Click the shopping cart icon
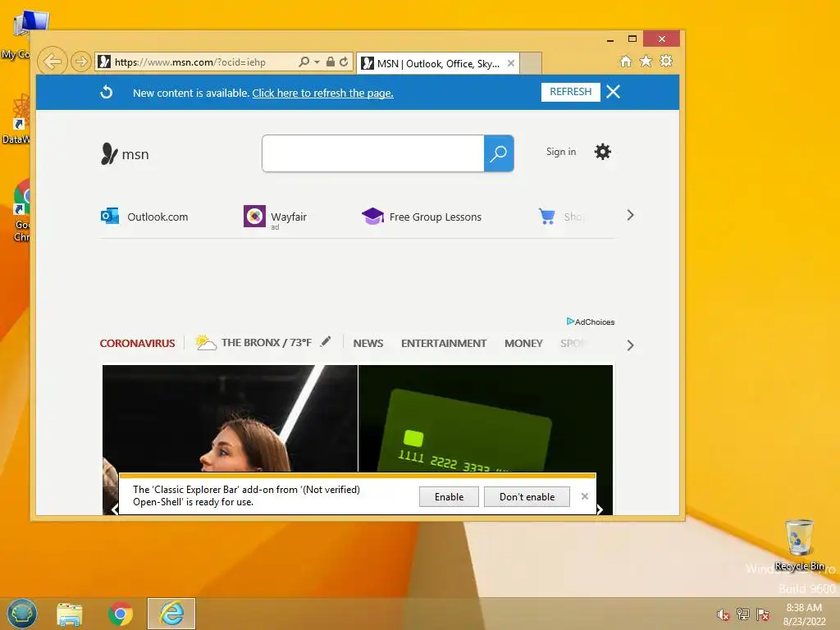840x630 pixels. click(547, 217)
